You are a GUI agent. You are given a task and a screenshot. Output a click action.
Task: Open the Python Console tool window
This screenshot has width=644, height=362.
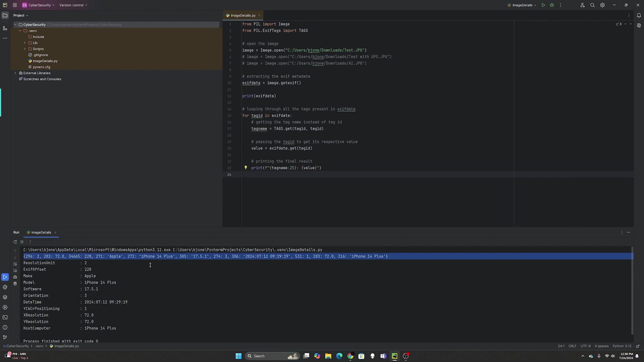tap(5, 287)
